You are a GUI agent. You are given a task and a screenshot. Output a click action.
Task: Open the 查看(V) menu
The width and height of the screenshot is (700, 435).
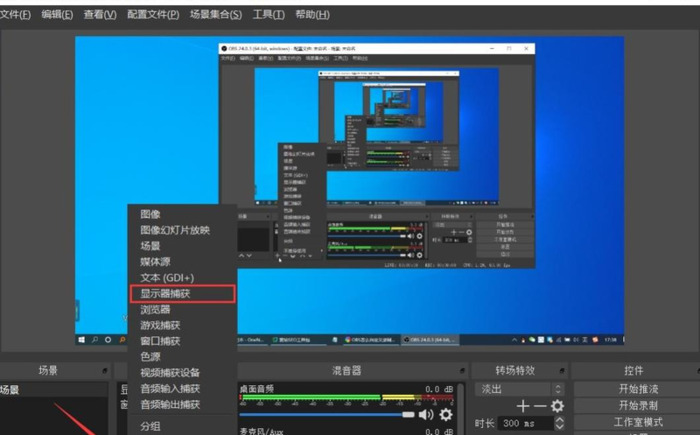click(100, 15)
